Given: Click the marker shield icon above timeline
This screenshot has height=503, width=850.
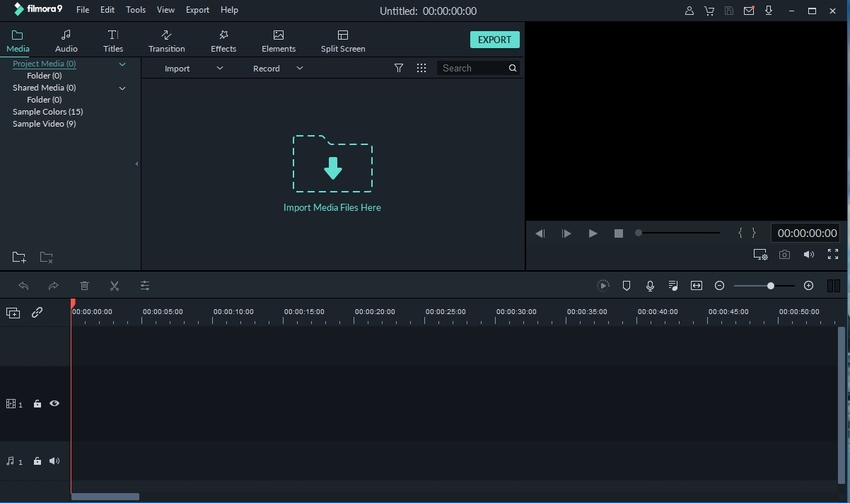Looking at the screenshot, I should 627,286.
